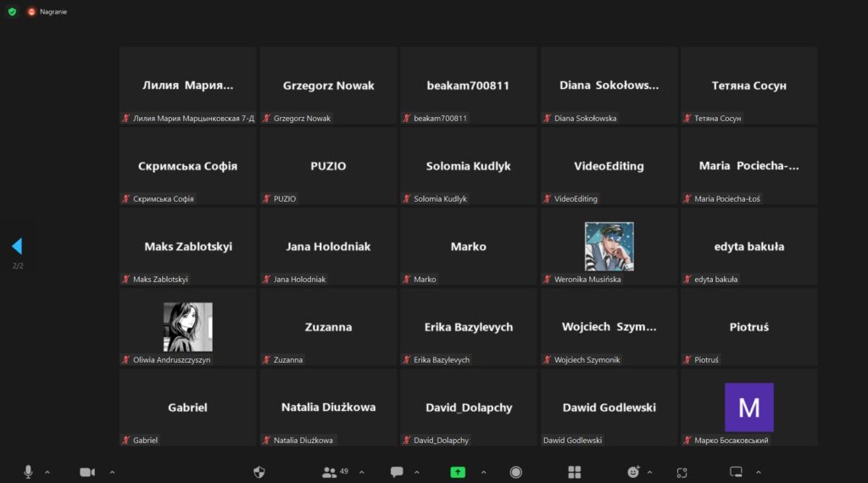Click the green Share Screen button

pyautogui.click(x=458, y=472)
